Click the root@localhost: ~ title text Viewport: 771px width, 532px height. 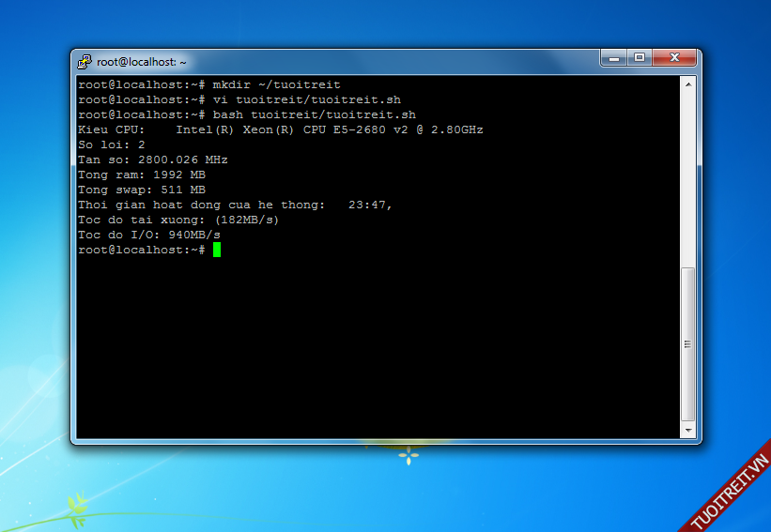coord(141,62)
